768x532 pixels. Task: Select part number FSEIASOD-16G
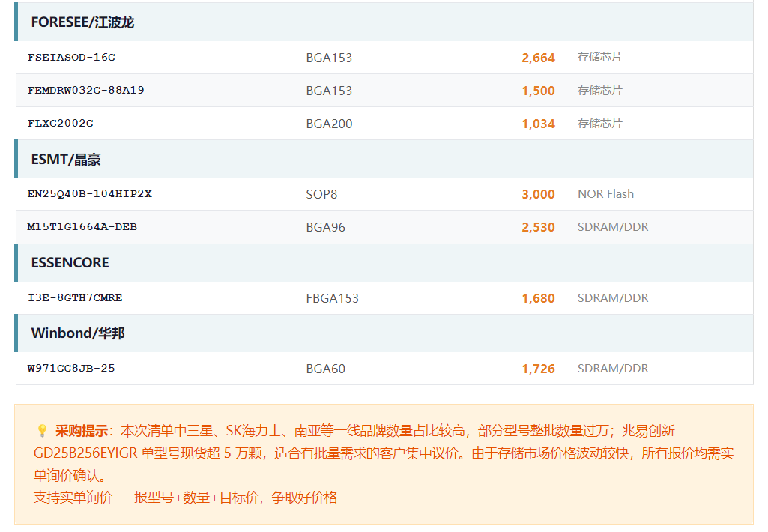pos(71,57)
